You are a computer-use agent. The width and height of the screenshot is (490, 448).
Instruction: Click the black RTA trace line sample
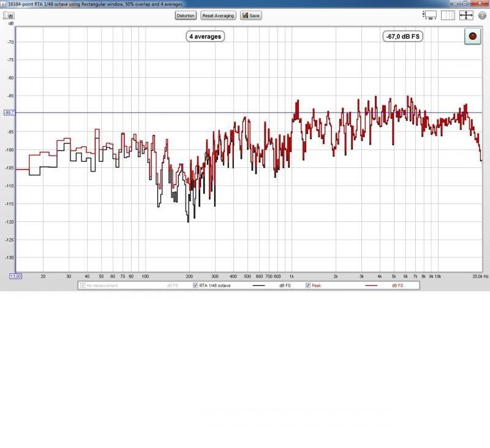[x=258, y=286]
